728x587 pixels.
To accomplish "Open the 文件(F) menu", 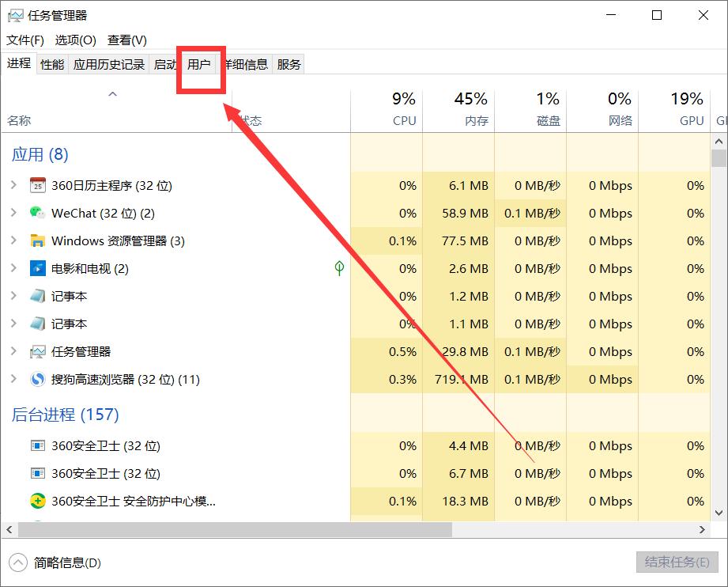I will (25, 40).
